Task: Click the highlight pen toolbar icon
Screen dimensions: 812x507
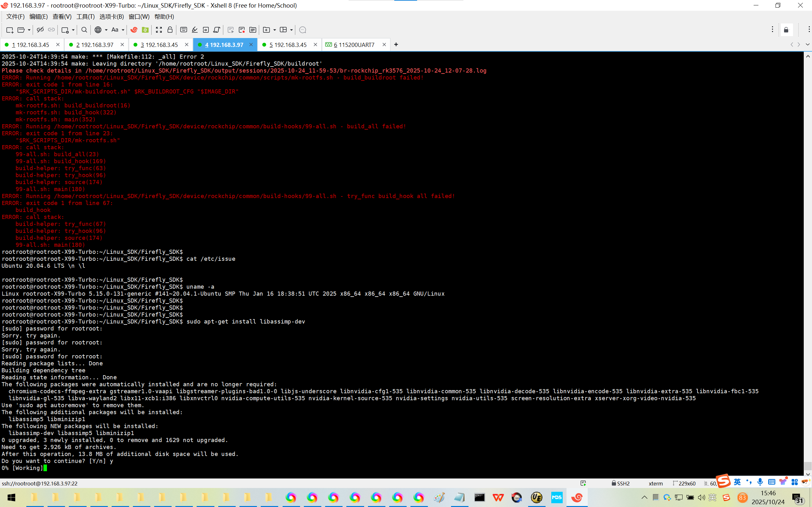Action: pyautogui.click(x=195, y=30)
